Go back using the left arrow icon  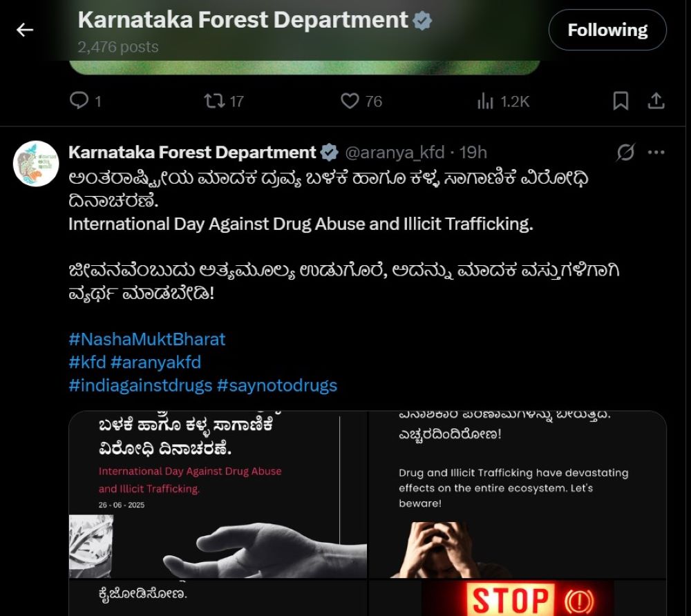tap(25, 30)
